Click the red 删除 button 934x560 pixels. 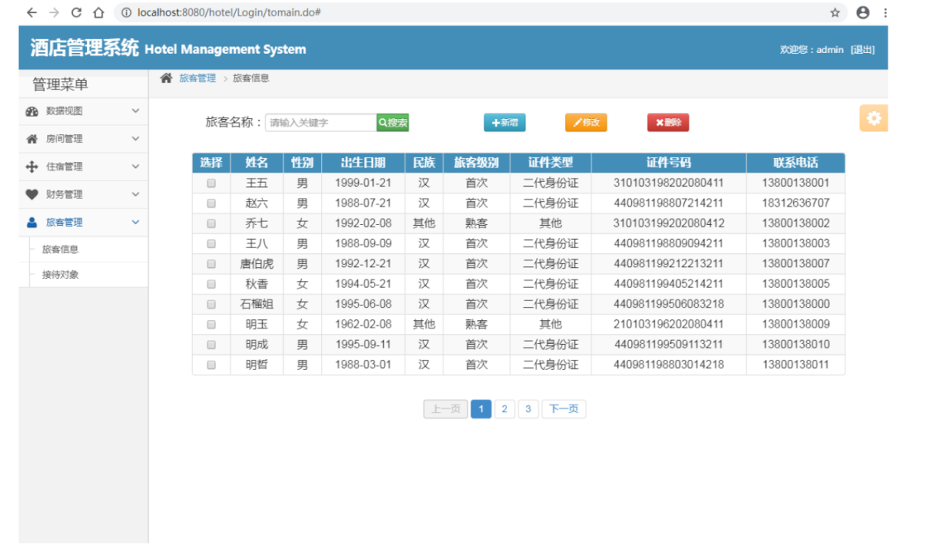(668, 122)
